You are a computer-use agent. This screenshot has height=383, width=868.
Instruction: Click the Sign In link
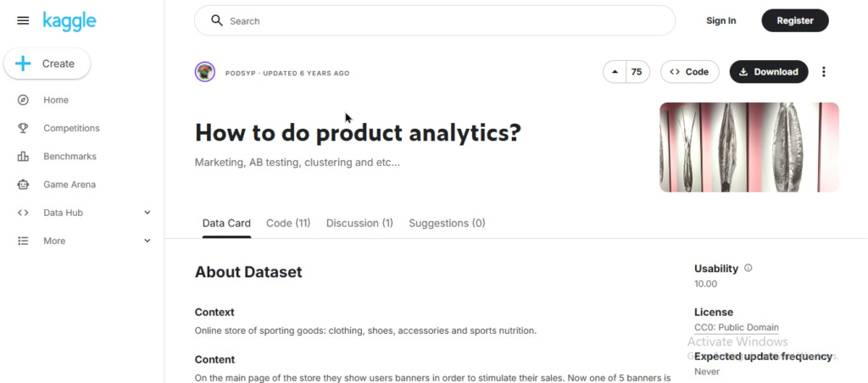tap(721, 20)
